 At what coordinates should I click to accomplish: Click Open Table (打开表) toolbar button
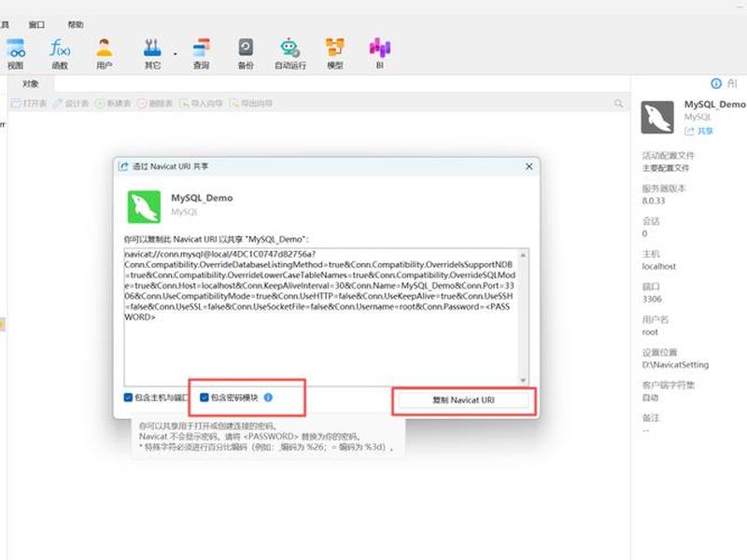point(29,104)
